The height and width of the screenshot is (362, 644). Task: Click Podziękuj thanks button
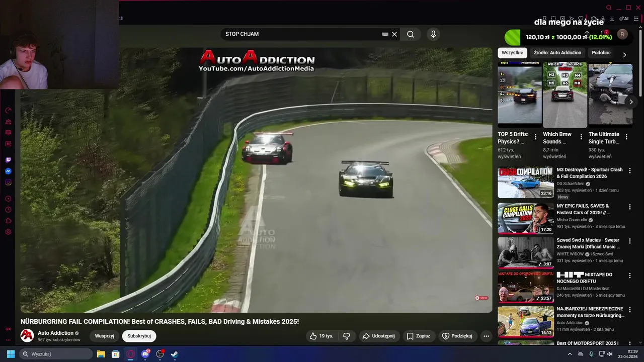(457, 336)
